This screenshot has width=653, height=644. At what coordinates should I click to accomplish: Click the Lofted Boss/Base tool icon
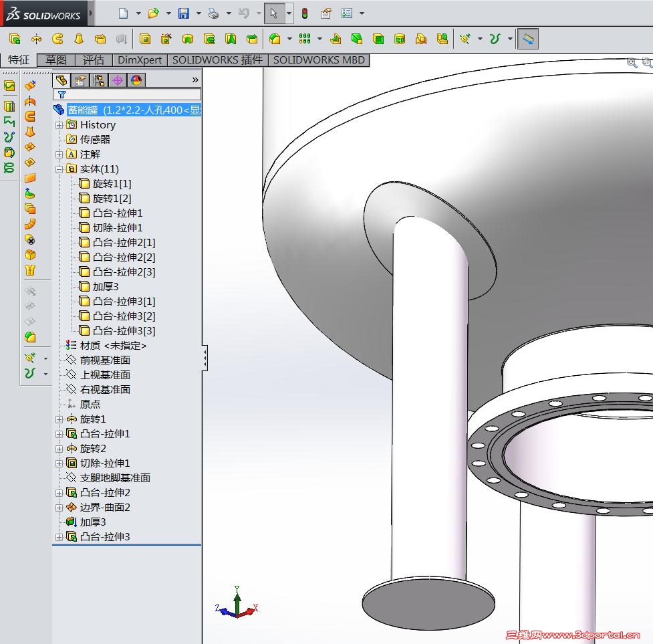pyautogui.click(x=79, y=39)
